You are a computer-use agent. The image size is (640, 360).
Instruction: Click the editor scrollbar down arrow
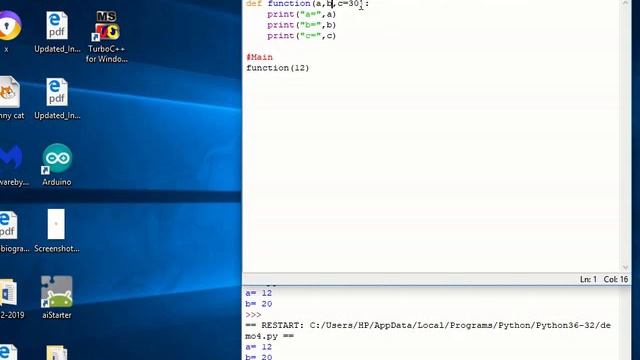pyautogui.click(x=625, y=268)
